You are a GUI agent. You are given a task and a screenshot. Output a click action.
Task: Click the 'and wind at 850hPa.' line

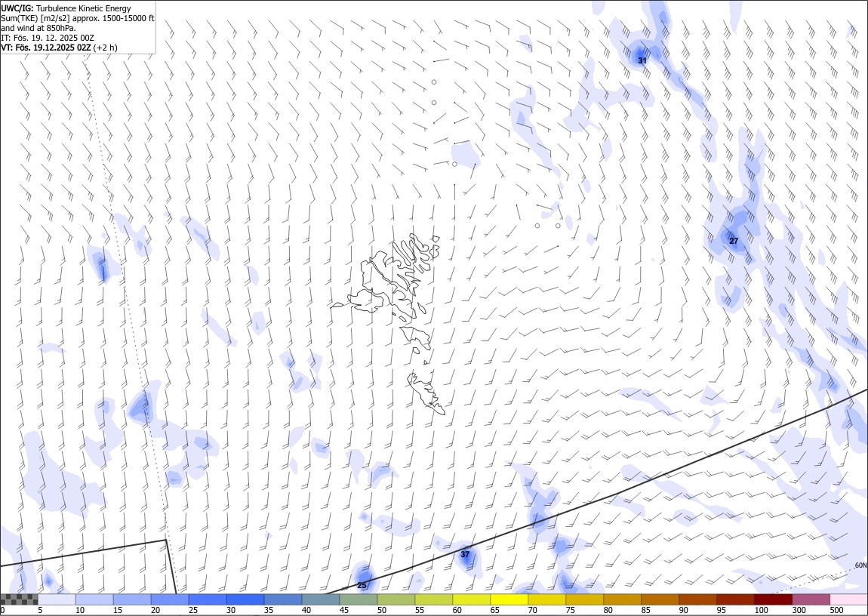(x=38, y=28)
